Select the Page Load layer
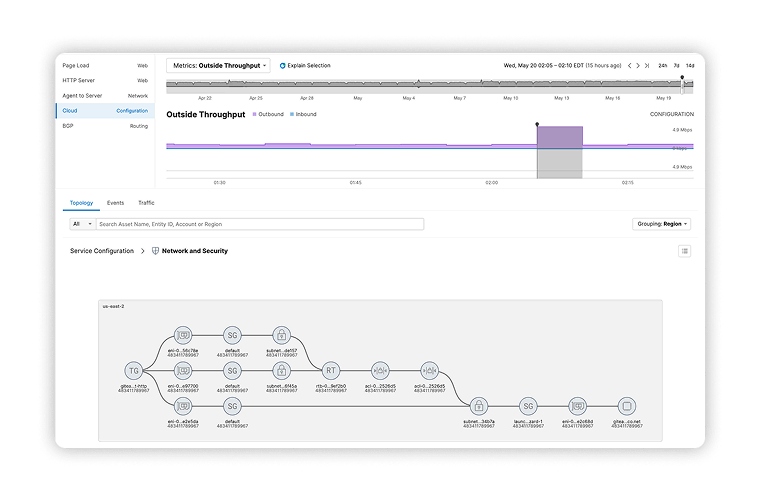 (105, 65)
